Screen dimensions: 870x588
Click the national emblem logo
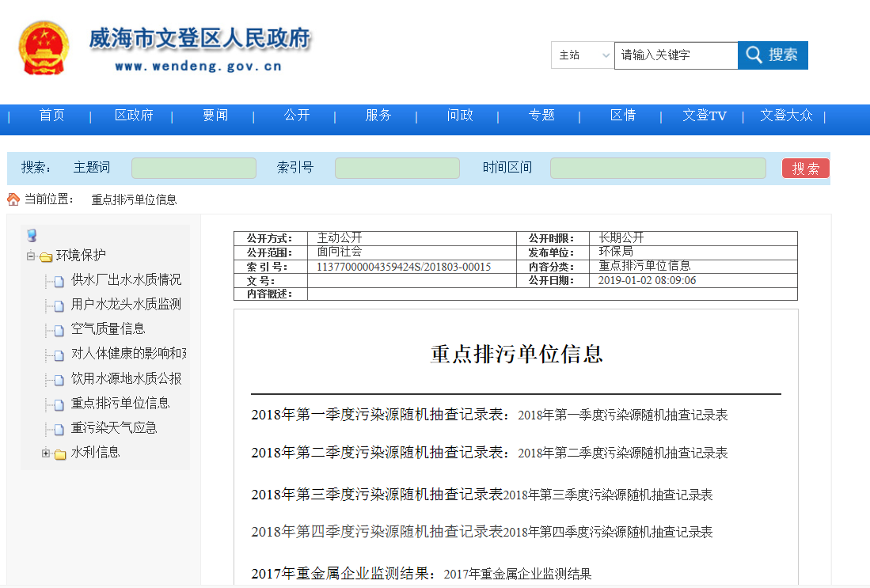44,48
